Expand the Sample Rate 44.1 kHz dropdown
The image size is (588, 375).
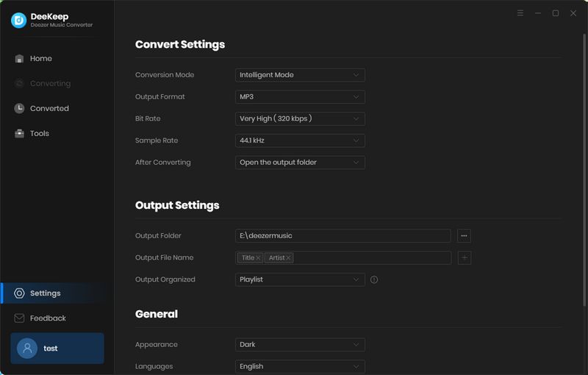[x=300, y=140]
